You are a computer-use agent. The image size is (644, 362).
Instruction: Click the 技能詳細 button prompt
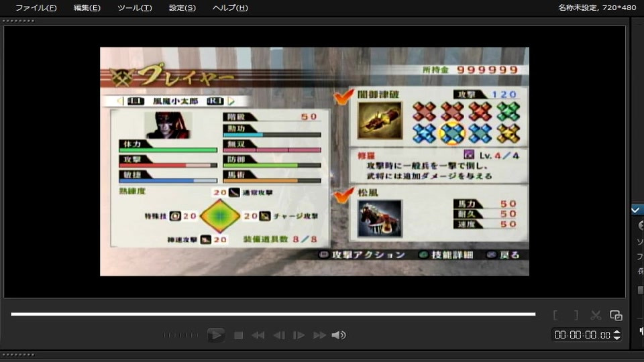click(445, 255)
